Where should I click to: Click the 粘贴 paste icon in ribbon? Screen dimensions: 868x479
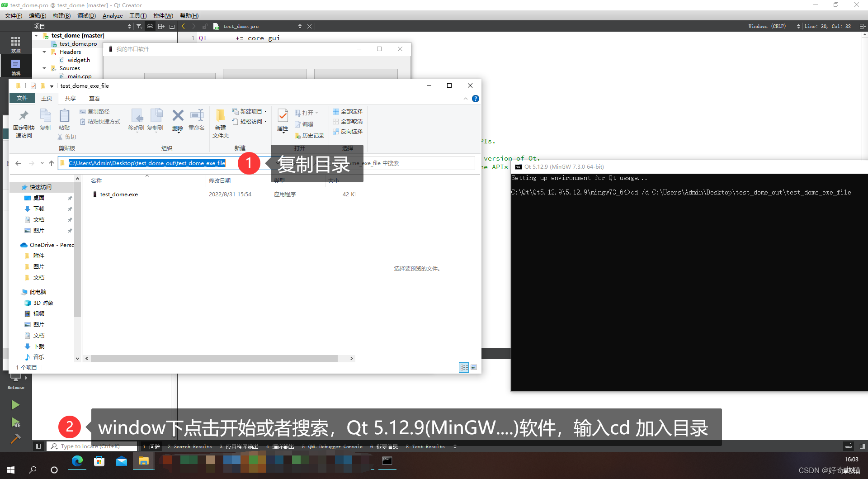64,116
